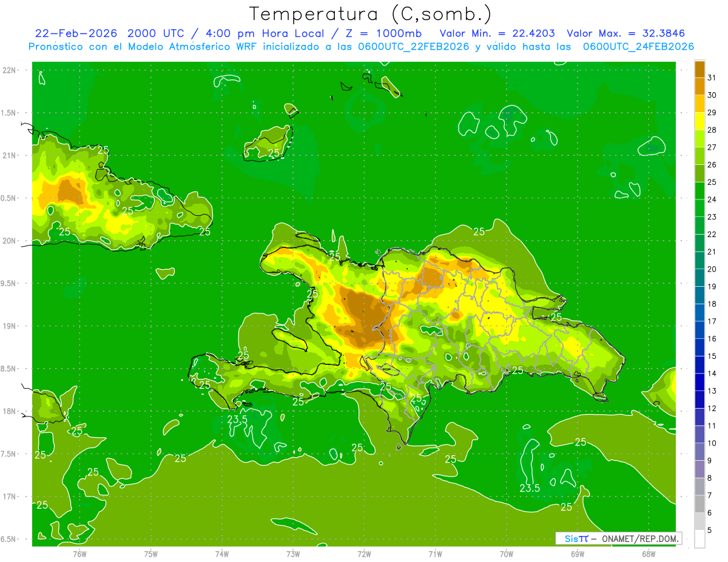Click the latitude axis label "0.5N"
This screenshot has height=562, width=728.
tap(8, 198)
